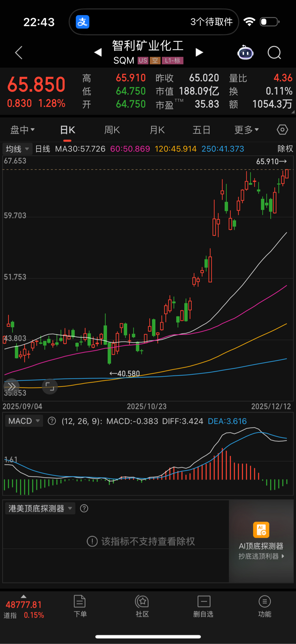296x644 pixels.
Task: Open the search magnifier
Action: [274, 52]
